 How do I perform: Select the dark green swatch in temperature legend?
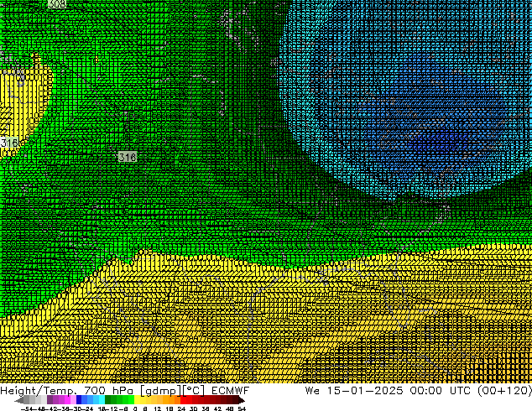coord(108,399)
